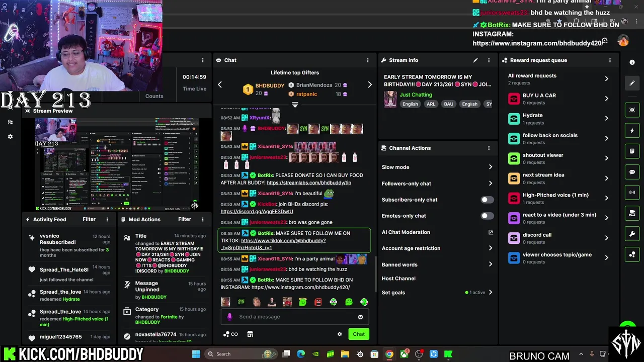Enable Emotes-only chat toggle
This screenshot has height=362, width=644.
point(487,216)
